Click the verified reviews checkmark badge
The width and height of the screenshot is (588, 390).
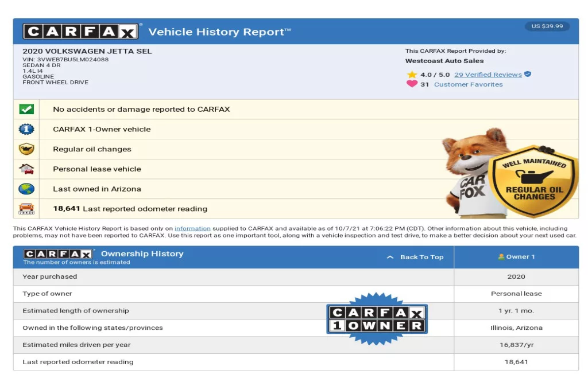tap(528, 75)
